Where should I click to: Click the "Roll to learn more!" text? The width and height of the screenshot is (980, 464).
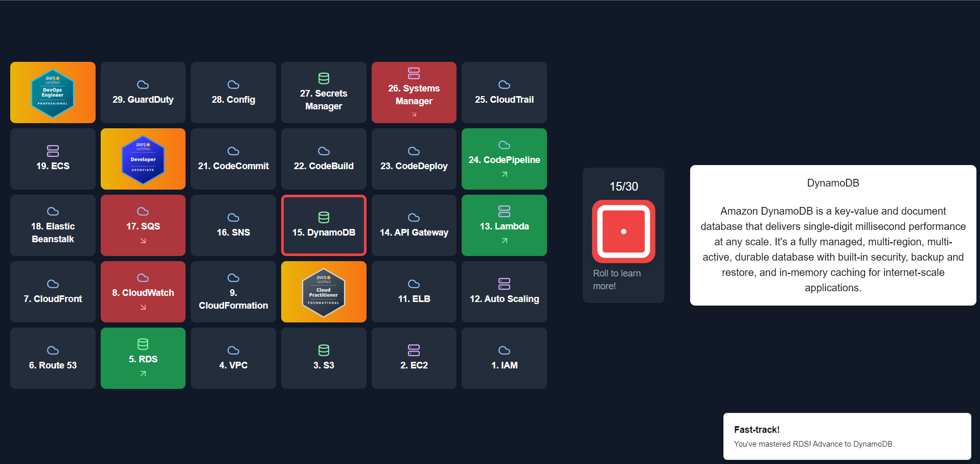(x=617, y=280)
